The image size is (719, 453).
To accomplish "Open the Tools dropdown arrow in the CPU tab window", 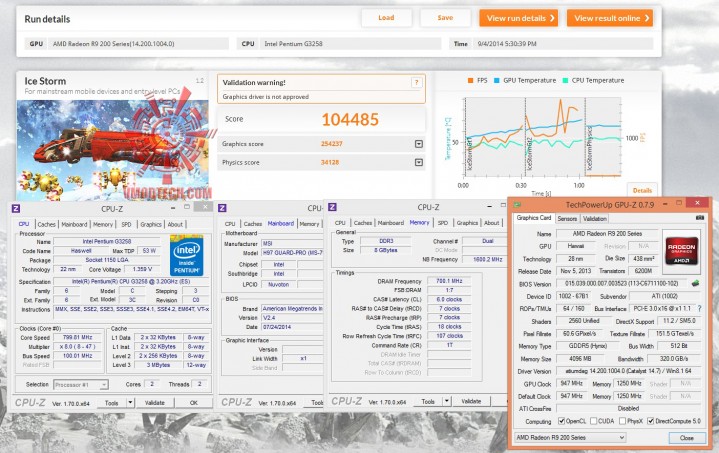I will [131, 403].
